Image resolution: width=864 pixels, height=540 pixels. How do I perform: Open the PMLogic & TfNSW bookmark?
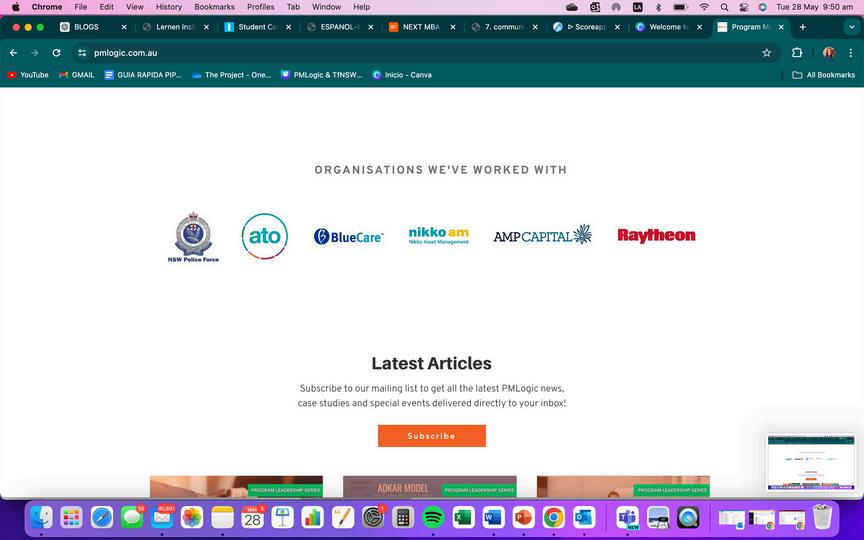pyautogui.click(x=322, y=75)
